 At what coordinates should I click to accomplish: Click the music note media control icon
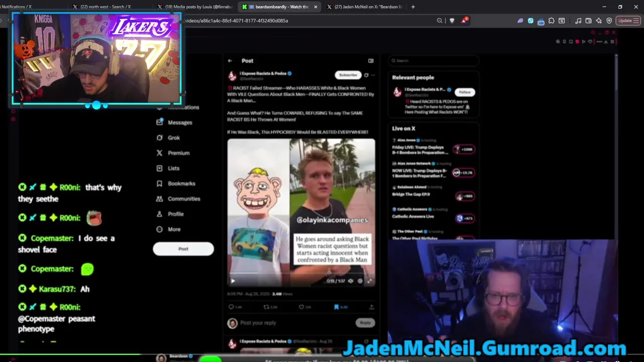coord(578,21)
